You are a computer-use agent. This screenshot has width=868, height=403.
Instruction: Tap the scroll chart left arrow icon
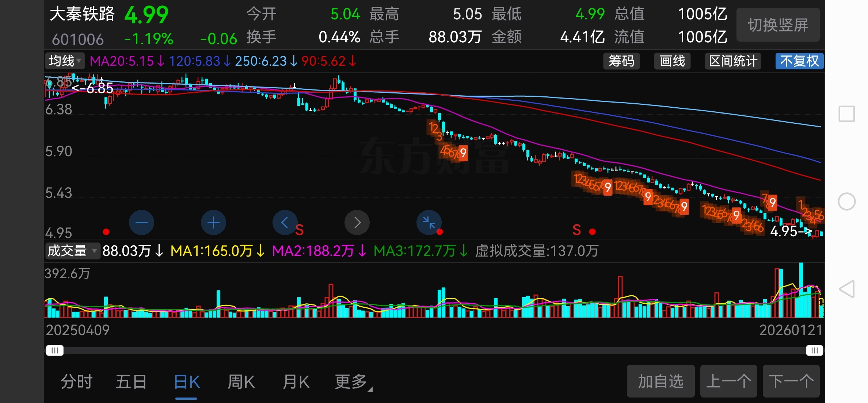(285, 222)
